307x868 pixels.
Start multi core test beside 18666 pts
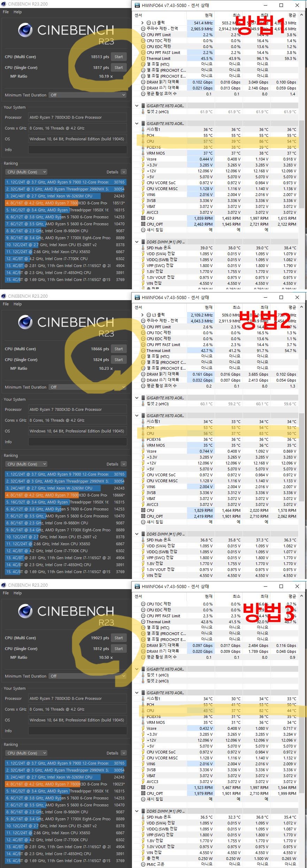[118, 349]
